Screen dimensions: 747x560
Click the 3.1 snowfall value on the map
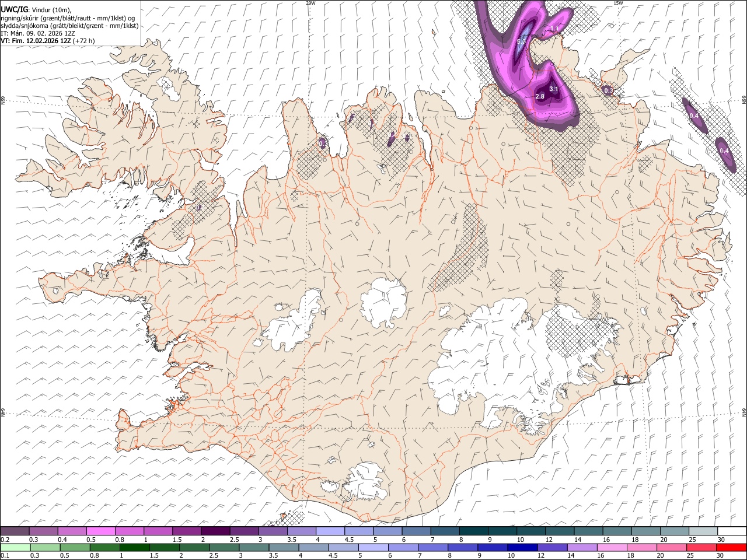[554, 89]
